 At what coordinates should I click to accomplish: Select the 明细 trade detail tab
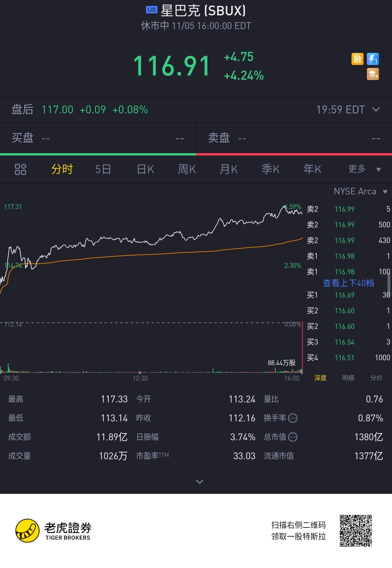pyautogui.click(x=348, y=378)
